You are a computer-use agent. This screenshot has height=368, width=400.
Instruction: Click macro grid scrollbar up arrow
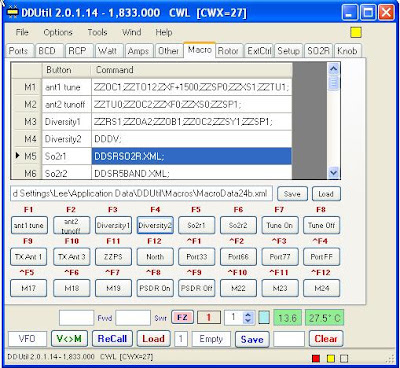click(334, 69)
